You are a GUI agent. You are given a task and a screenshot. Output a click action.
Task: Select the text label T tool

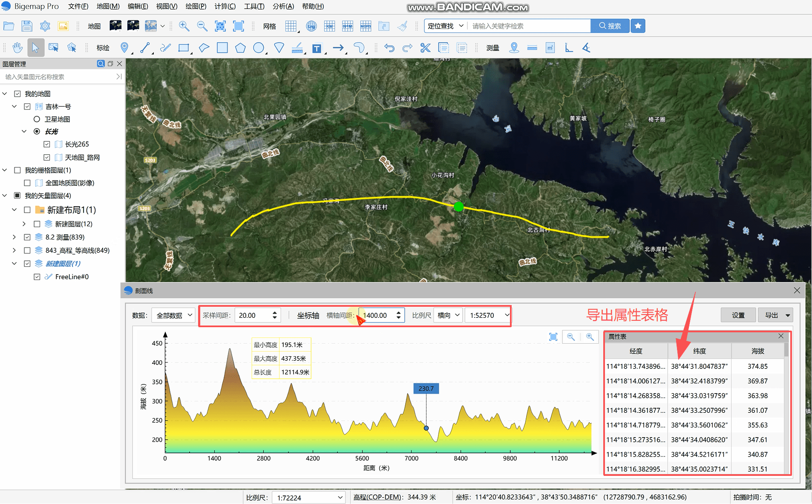317,48
